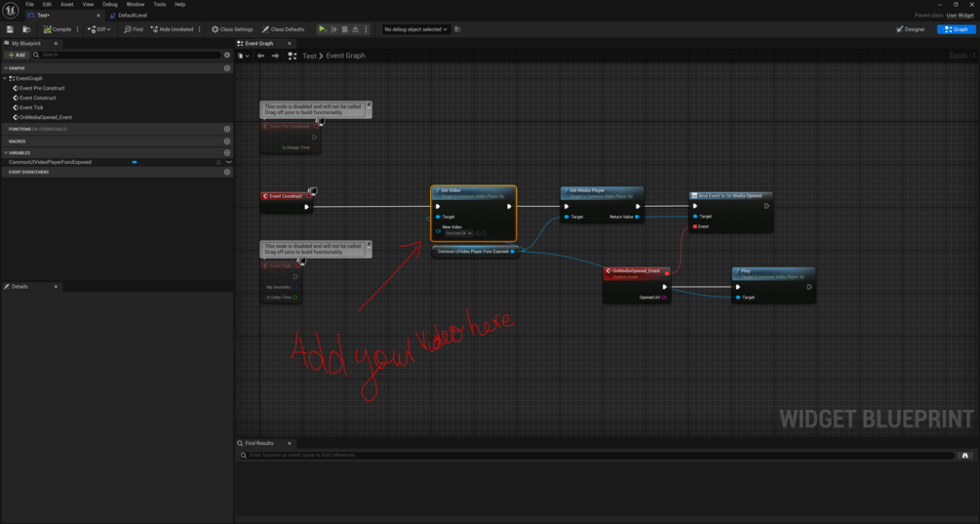Collapse the Variables section
The width and height of the screenshot is (980, 524).
(x=6, y=152)
